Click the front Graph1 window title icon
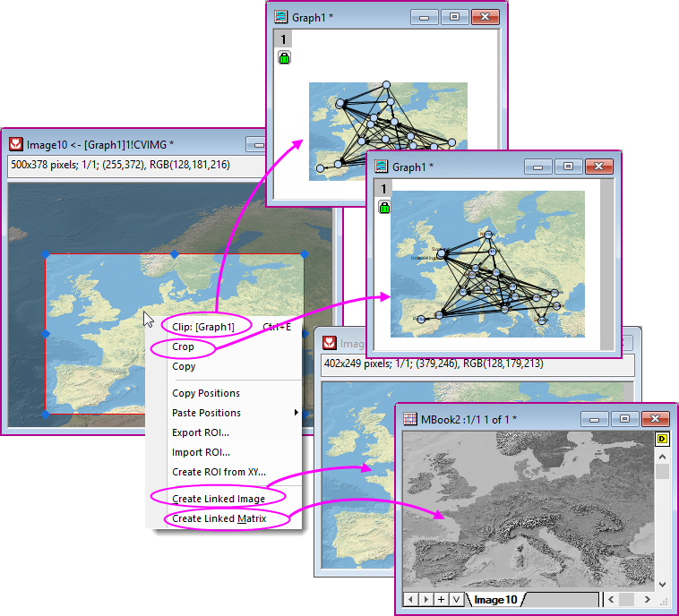 (381, 167)
